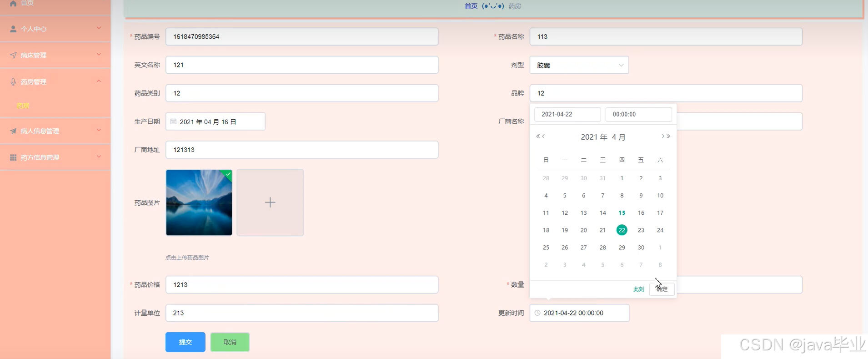Open 病人信息管理 menu entry

click(55, 131)
